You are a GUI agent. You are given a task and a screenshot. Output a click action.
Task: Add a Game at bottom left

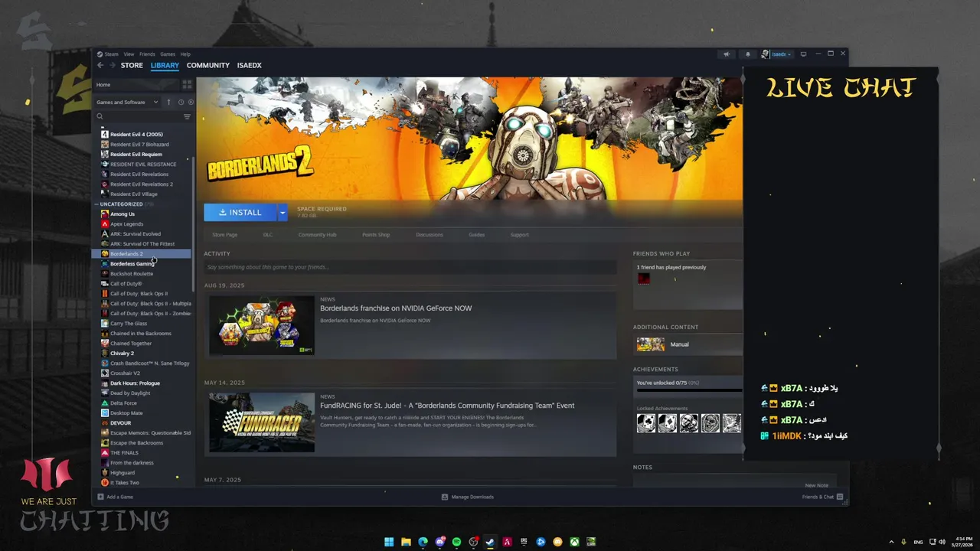[x=116, y=497]
